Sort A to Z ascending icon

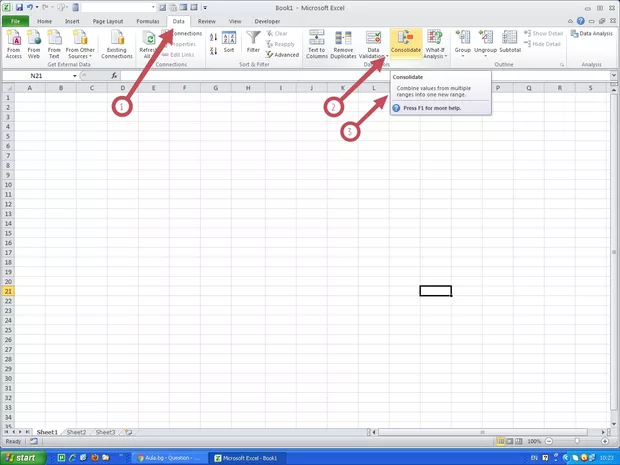(213, 38)
